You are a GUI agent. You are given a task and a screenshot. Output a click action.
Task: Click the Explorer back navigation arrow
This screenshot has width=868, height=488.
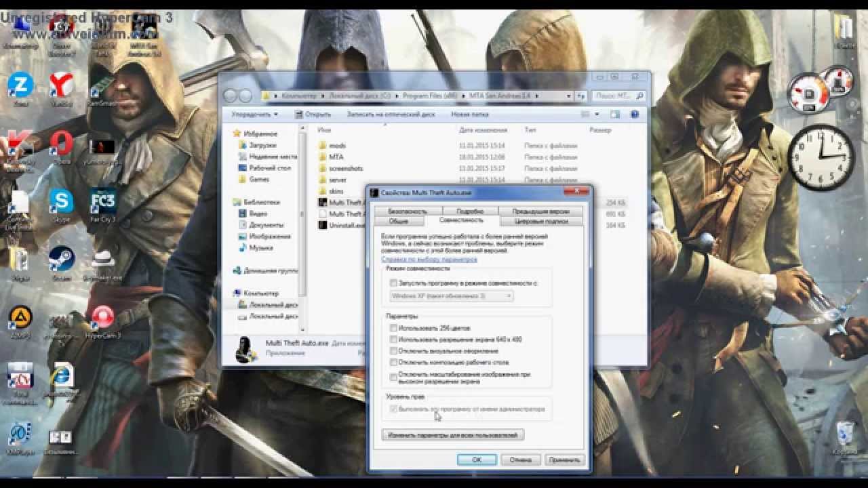pyautogui.click(x=231, y=96)
